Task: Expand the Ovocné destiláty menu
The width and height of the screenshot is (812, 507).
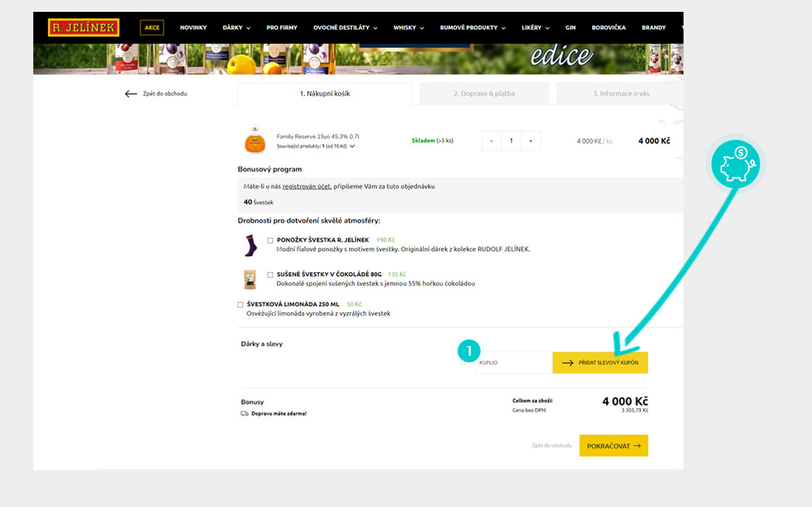Action: [x=345, y=28]
